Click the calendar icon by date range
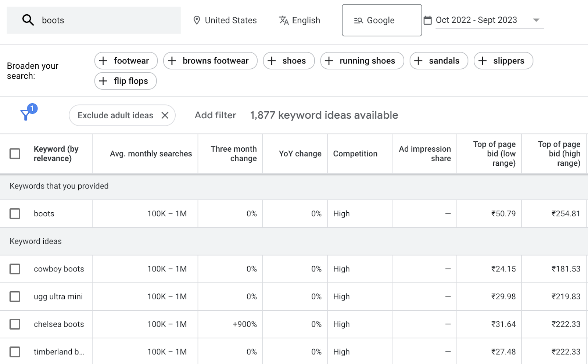The image size is (588, 364). click(x=427, y=20)
